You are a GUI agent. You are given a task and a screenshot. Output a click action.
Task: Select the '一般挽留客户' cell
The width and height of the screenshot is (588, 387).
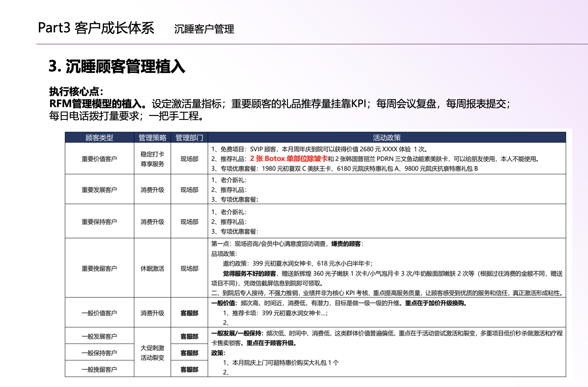pos(99,369)
